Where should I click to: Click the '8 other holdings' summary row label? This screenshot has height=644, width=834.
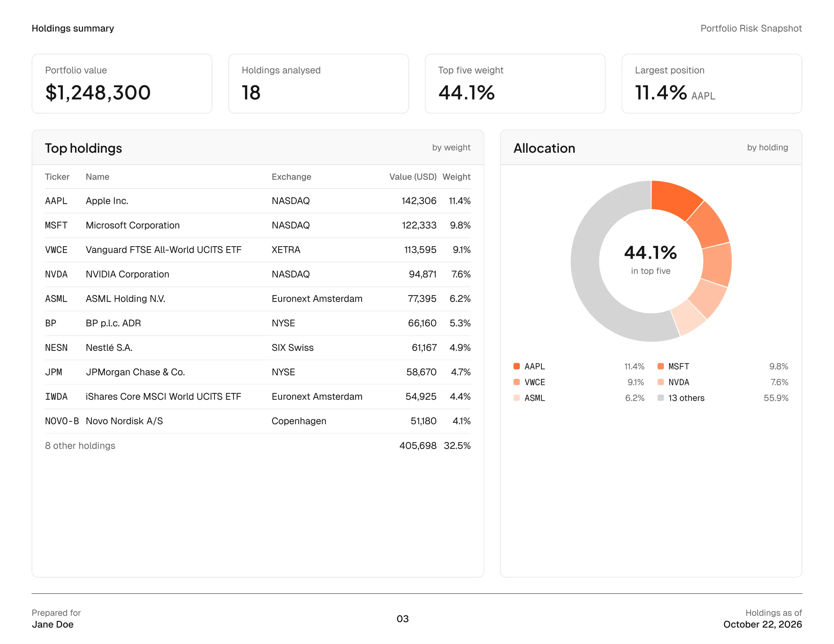80,445
